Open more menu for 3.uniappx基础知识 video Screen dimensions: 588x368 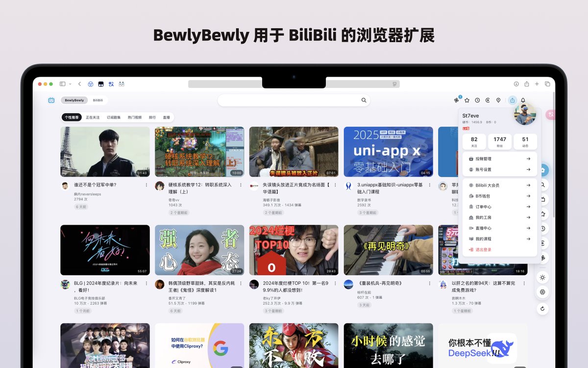click(x=429, y=185)
